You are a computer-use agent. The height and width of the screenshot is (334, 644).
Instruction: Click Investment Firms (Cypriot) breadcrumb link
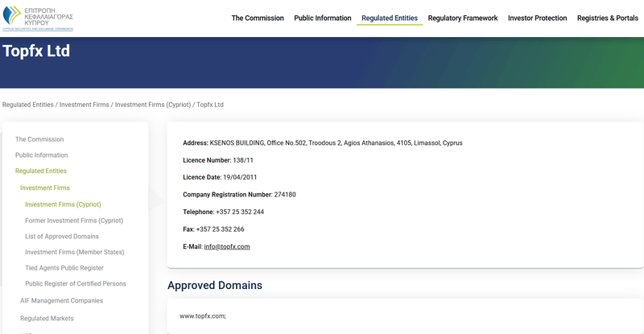[153, 105]
